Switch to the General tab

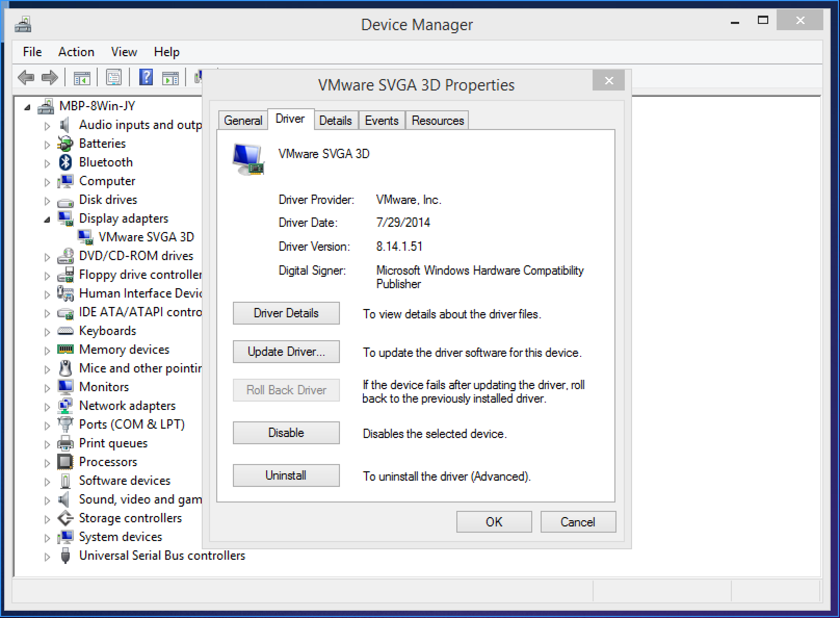tap(243, 120)
